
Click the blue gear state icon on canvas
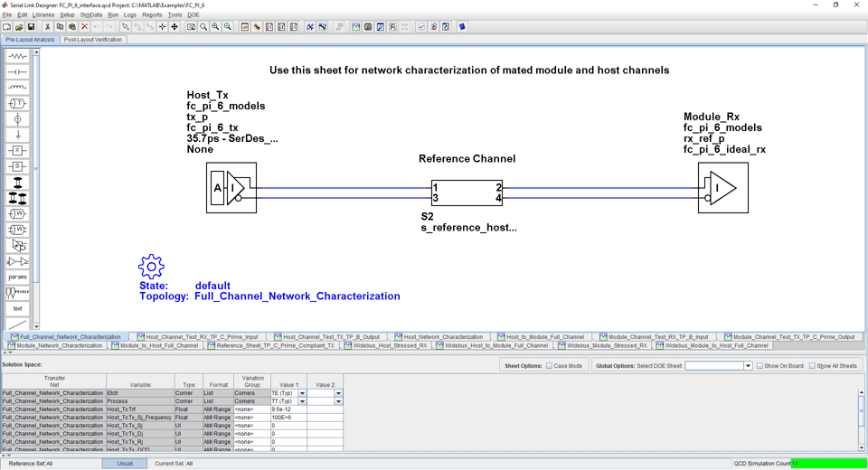(151, 267)
